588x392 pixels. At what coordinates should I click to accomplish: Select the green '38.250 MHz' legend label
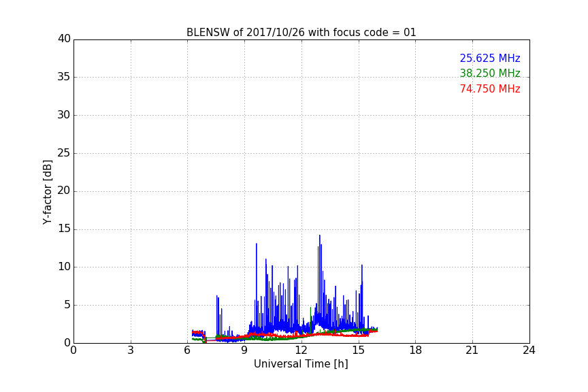(490, 73)
